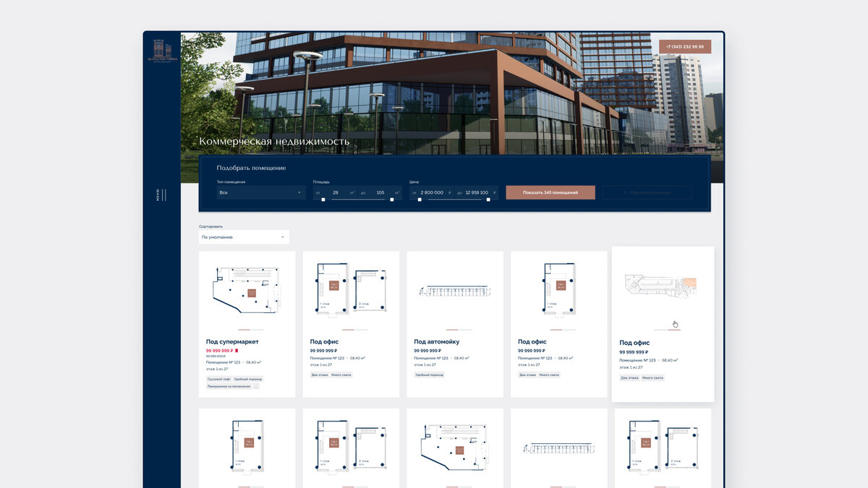The height and width of the screenshot is (488, 868).
Task: Grab the left handle of the Площадь slider
Action: coord(323,200)
